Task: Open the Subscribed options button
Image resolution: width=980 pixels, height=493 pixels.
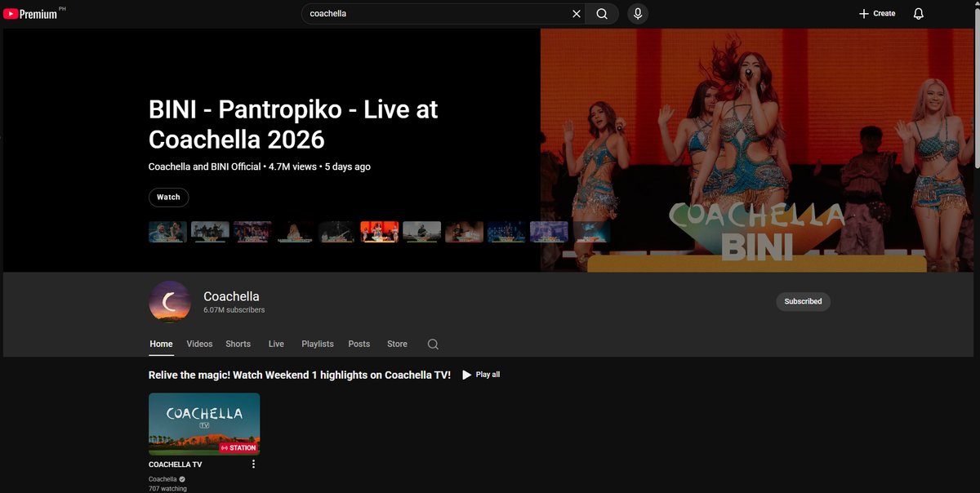Action: pos(803,301)
